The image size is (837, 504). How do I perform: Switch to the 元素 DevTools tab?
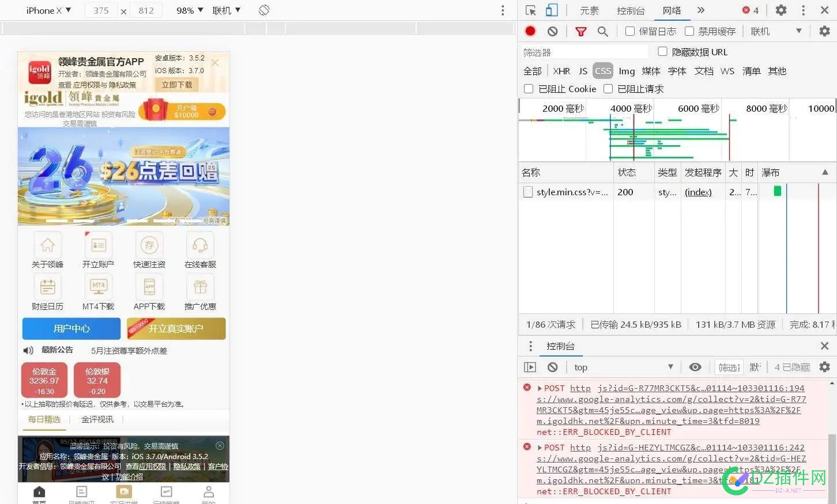(x=589, y=10)
